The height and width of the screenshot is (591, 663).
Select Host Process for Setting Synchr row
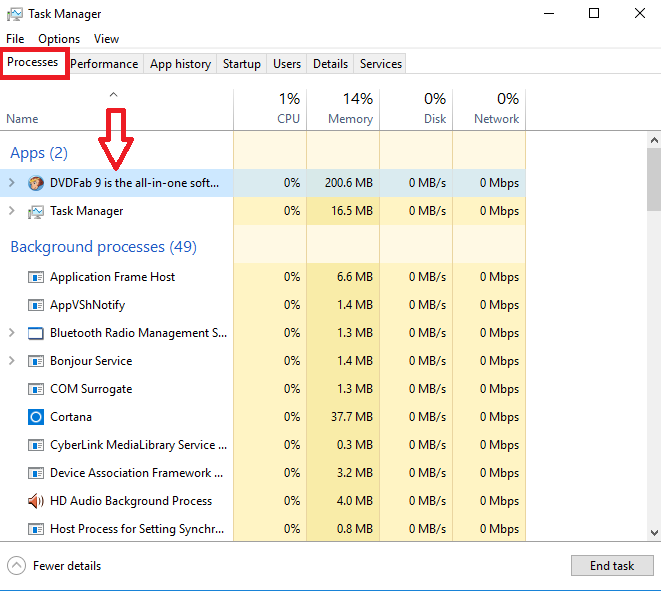point(263,528)
